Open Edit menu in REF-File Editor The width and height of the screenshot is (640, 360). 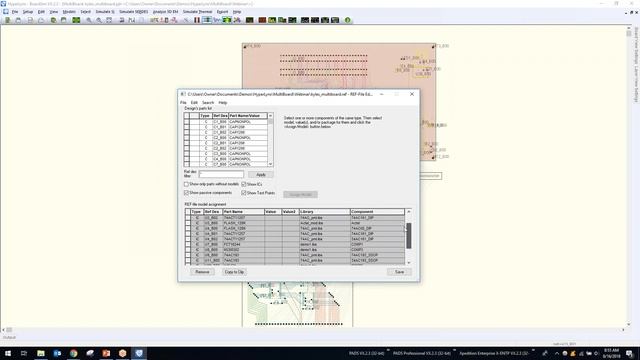pyautogui.click(x=194, y=102)
